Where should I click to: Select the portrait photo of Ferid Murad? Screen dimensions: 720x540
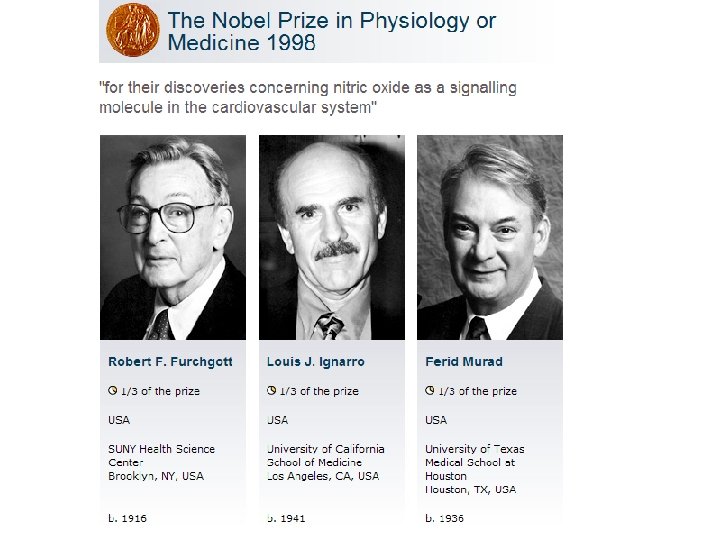(490, 237)
